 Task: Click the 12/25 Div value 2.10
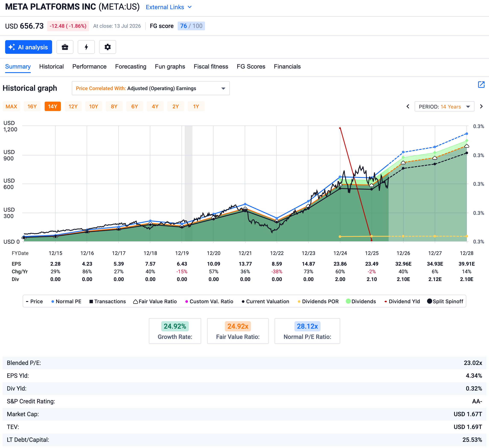pyautogui.click(x=372, y=280)
